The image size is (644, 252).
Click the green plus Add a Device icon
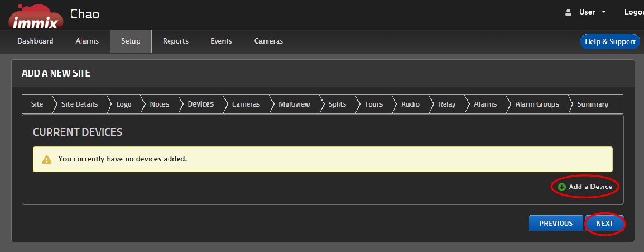coord(562,187)
